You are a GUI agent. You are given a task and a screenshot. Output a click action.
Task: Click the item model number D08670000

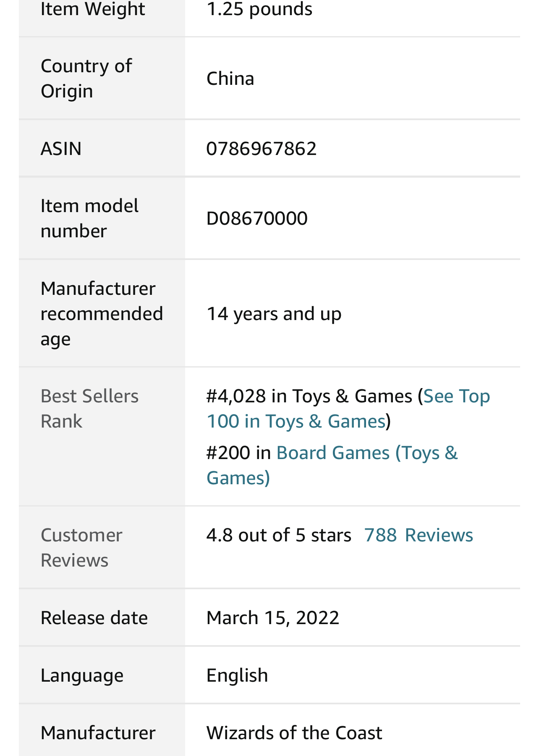[x=257, y=218]
